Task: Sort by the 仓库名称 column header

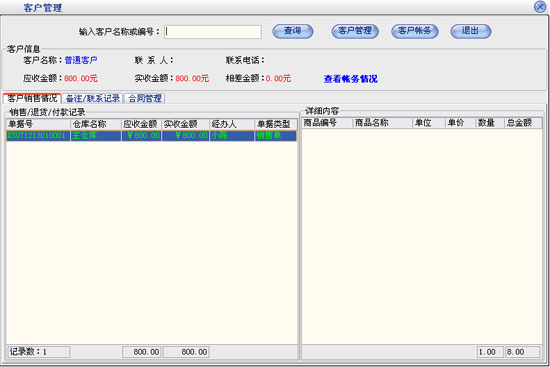Action: click(x=96, y=124)
